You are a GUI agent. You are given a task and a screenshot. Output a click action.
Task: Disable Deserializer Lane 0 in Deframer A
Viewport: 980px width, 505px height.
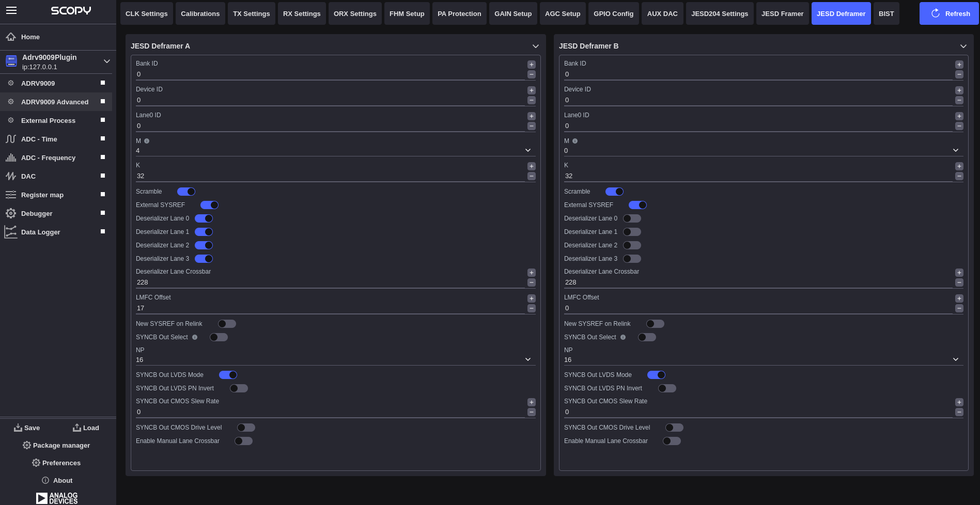(x=204, y=218)
